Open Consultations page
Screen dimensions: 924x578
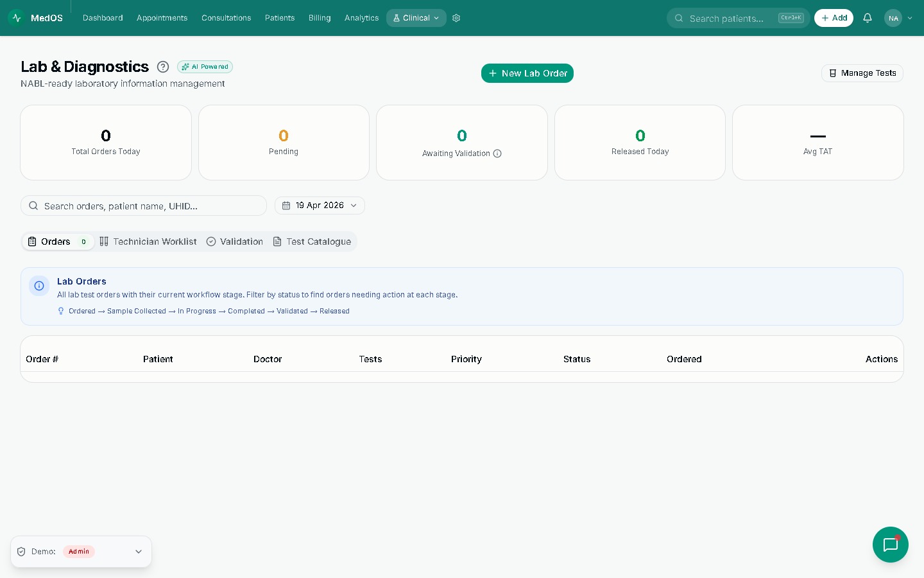click(226, 18)
